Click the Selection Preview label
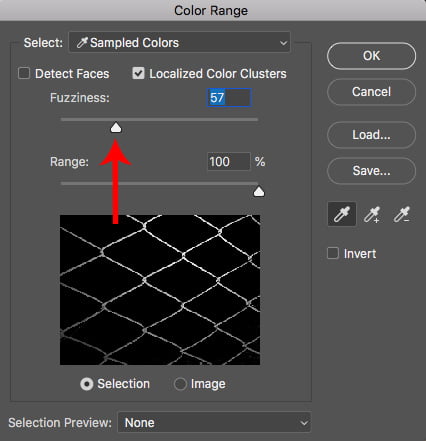Viewport: 426px width, 441px height. (60, 423)
